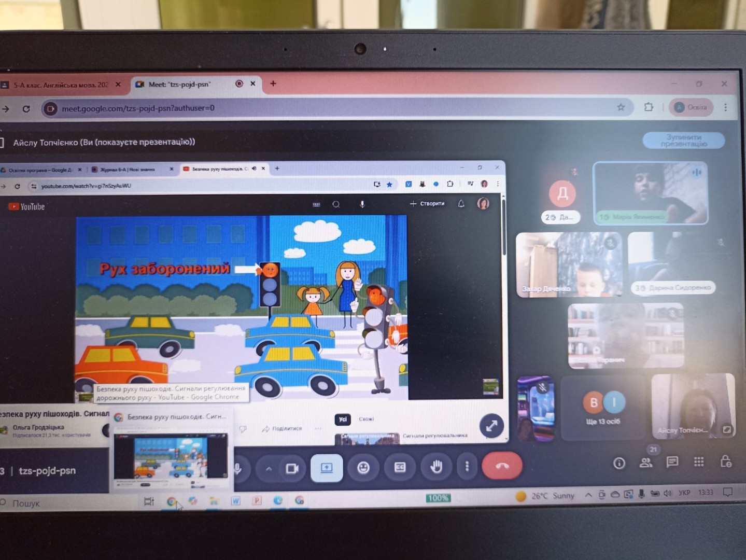Open the Activities grid icon
746x560 pixels.
699,461
